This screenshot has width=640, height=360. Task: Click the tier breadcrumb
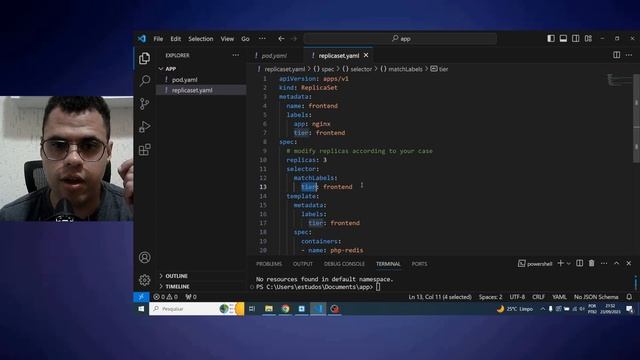440,69
